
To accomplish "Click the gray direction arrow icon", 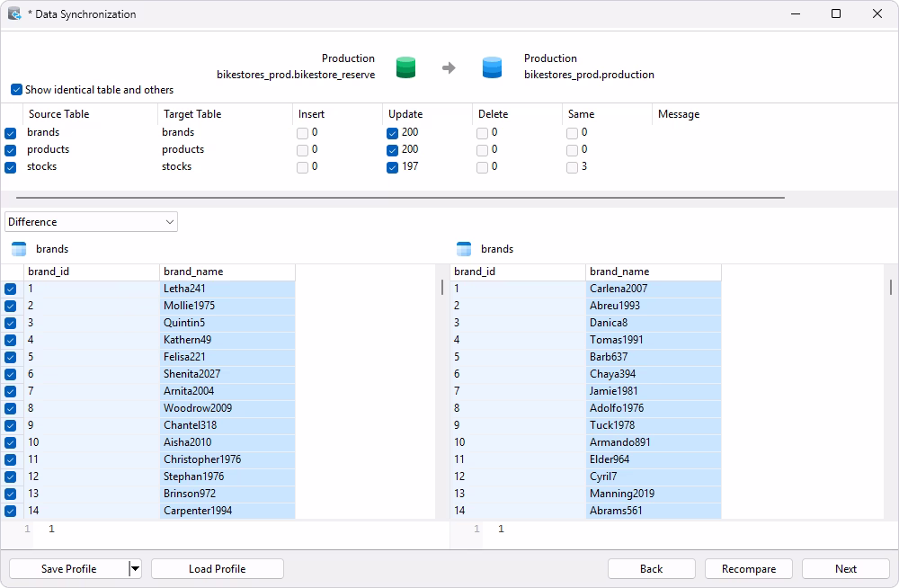I will click(x=449, y=68).
